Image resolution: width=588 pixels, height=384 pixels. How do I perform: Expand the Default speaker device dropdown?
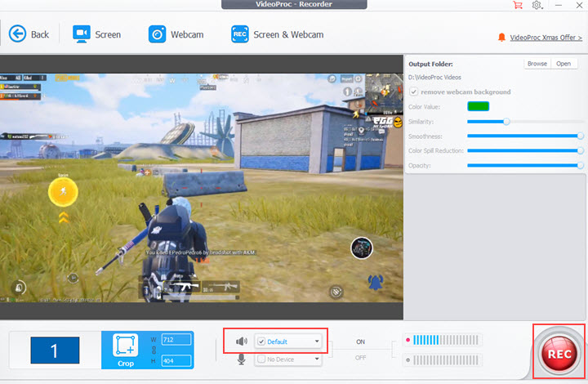point(317,341)
